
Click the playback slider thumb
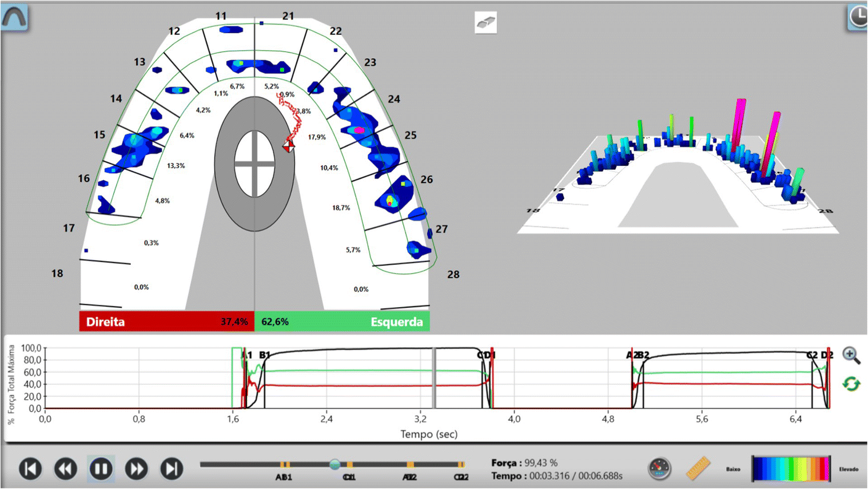335,464
